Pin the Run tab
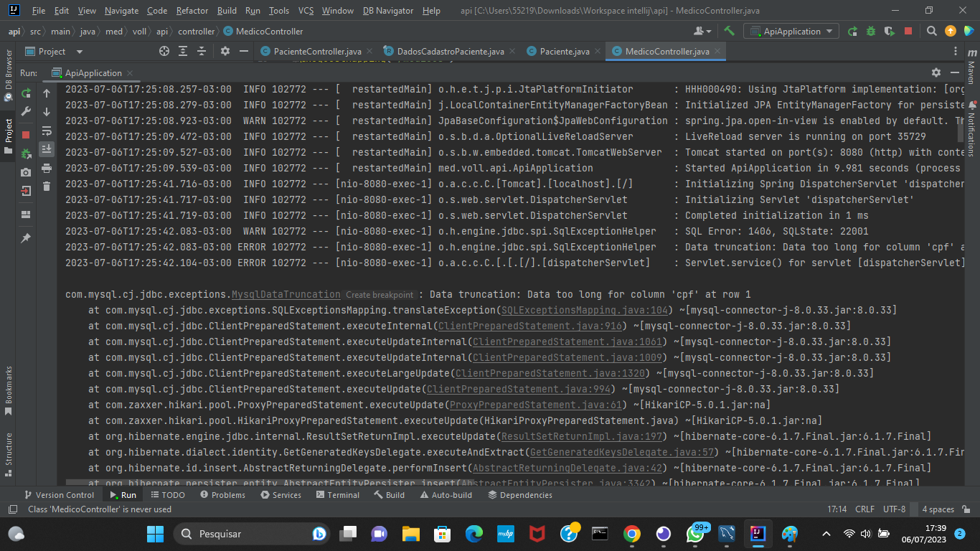This screenshot has height=551, width=980. coord(26,237)
